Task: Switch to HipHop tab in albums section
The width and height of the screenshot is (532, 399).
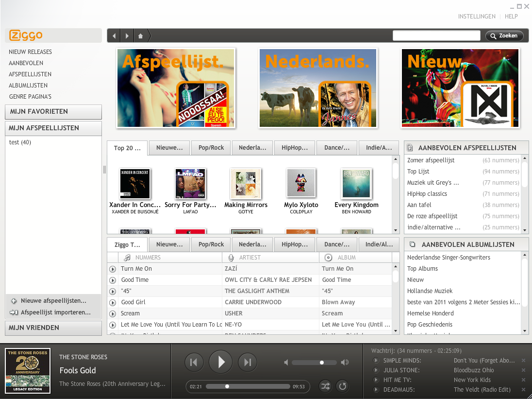Action: [x=295, y=148]
